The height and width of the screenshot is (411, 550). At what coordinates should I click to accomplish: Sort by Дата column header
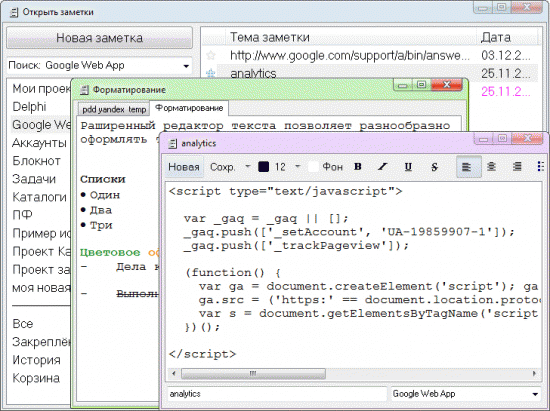tap(507, 37)
